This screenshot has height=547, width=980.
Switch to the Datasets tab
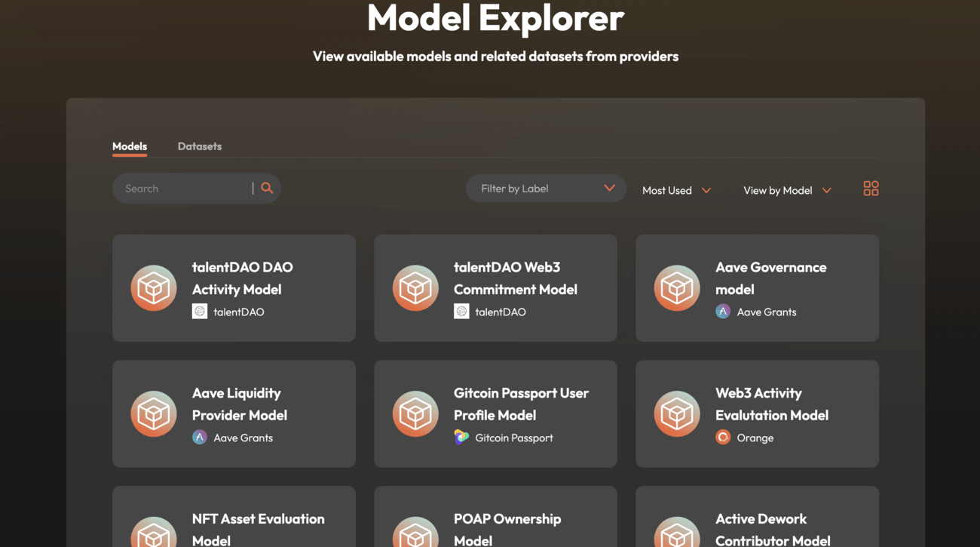click(x=200, y=146)
